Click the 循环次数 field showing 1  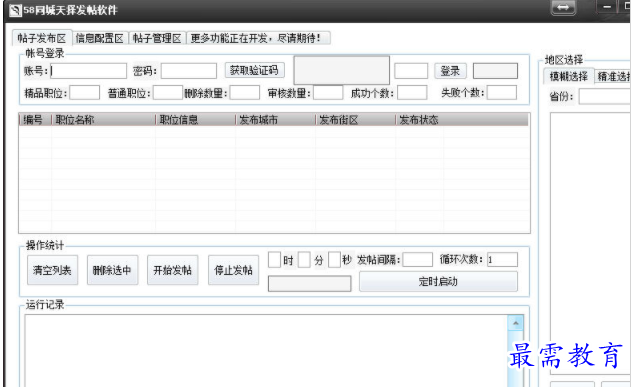click(x=502, y=259)
